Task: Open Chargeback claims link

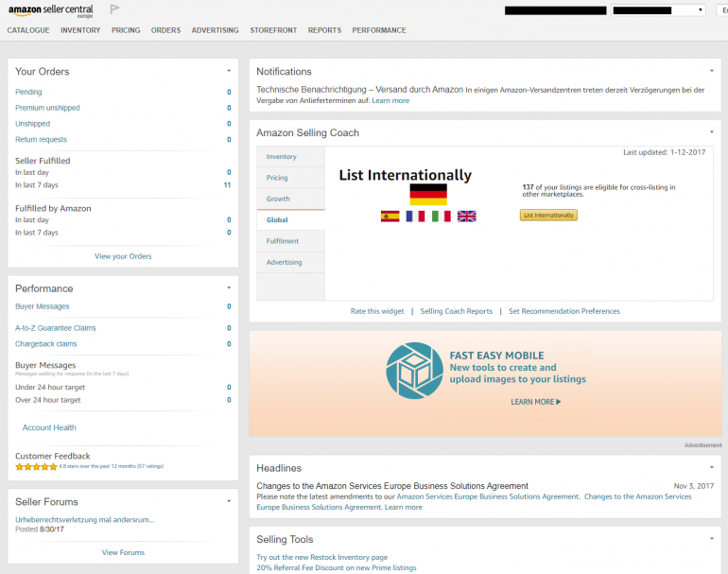Action: [46, 343]
